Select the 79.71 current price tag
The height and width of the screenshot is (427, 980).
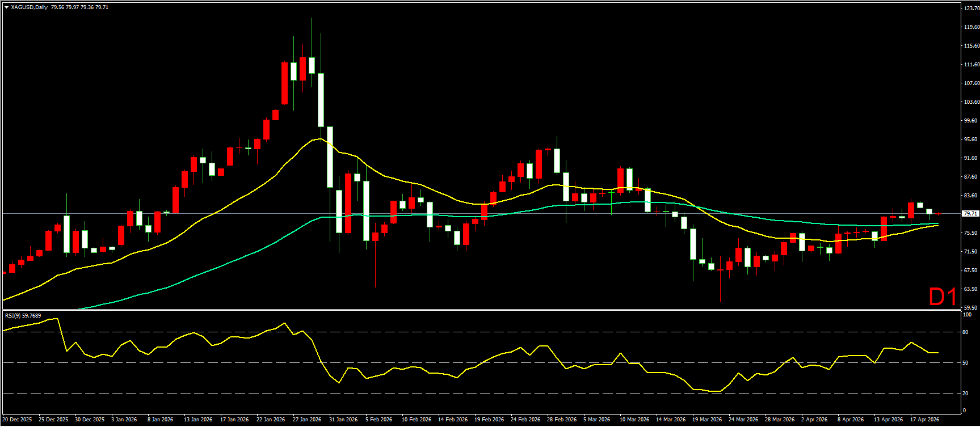pos(970,214)
